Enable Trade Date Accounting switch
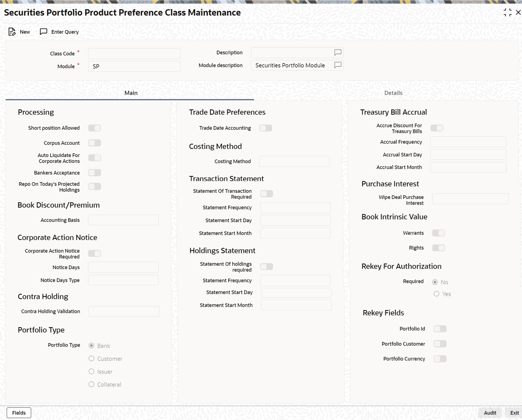This screenshot has width=522, height=420. [x=266, y=128]
